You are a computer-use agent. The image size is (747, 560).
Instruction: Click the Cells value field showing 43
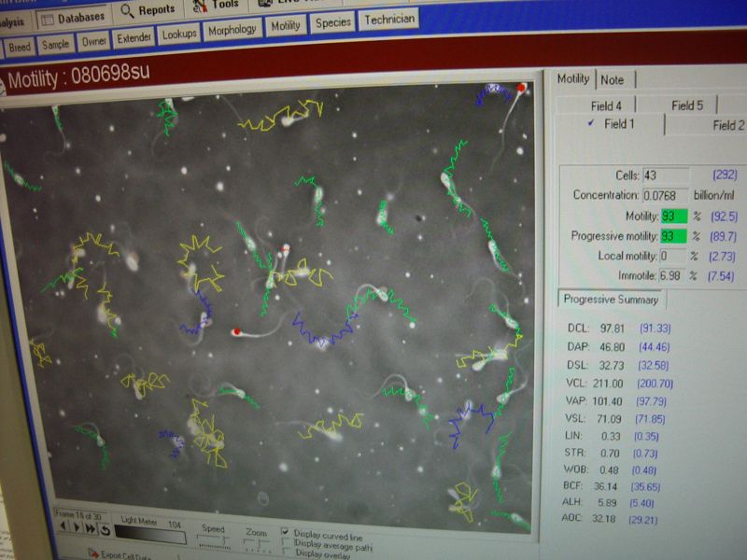point(666,175)
